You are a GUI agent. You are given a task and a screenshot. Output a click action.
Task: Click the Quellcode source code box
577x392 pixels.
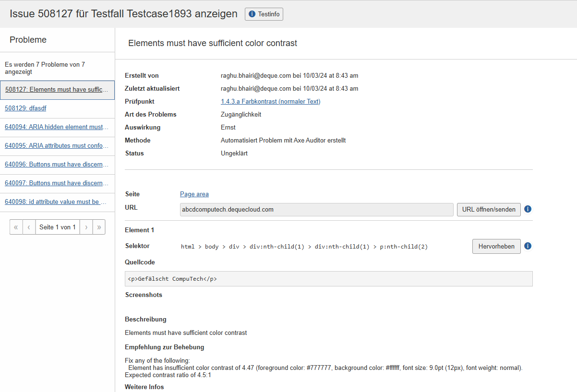(x=328, y=279)
